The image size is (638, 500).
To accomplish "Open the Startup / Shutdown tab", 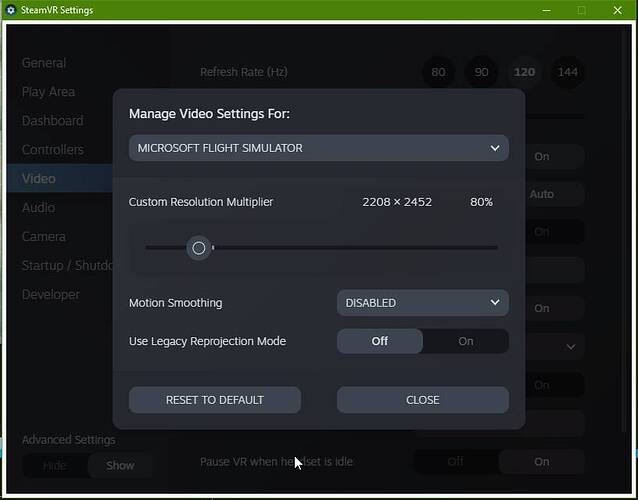I will pos(67,265).
